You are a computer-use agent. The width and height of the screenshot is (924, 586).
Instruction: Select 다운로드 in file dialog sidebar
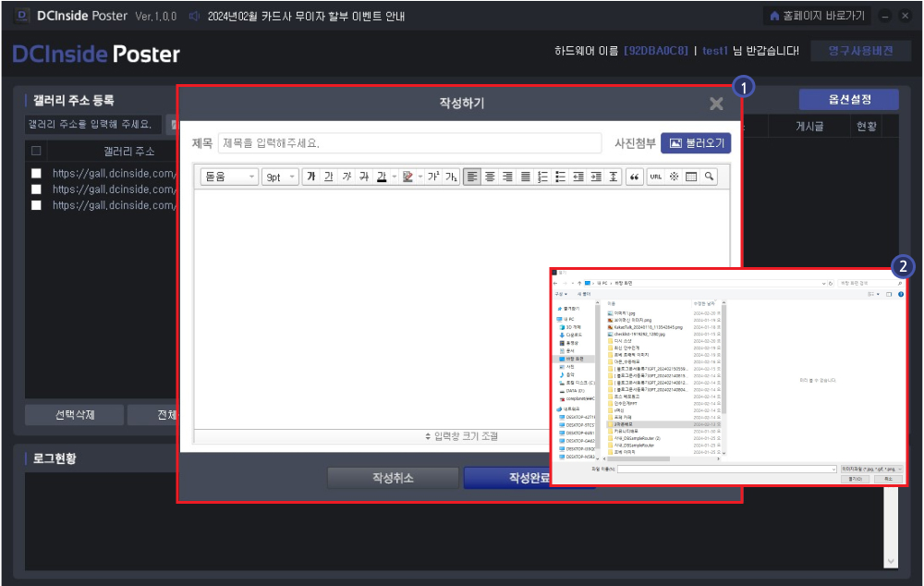tap(571, 335)
